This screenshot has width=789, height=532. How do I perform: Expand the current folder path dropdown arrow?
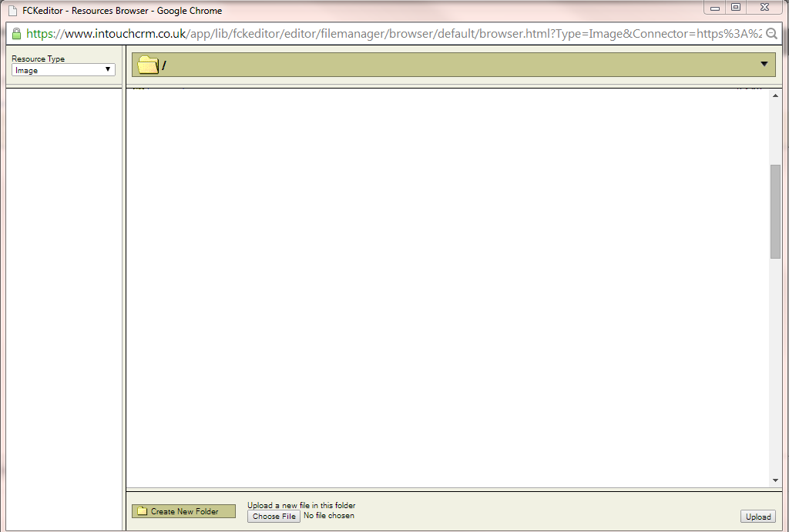(x=764, y=65)
